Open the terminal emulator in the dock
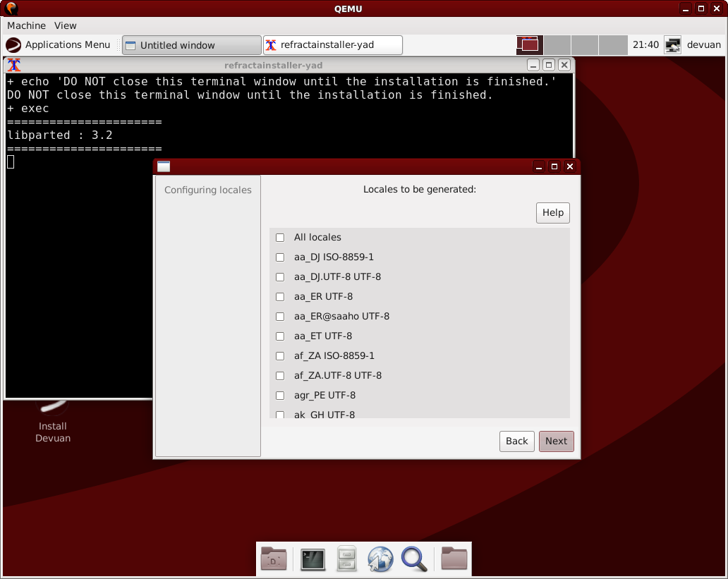728x579 pixels. (x=313, y=559)
